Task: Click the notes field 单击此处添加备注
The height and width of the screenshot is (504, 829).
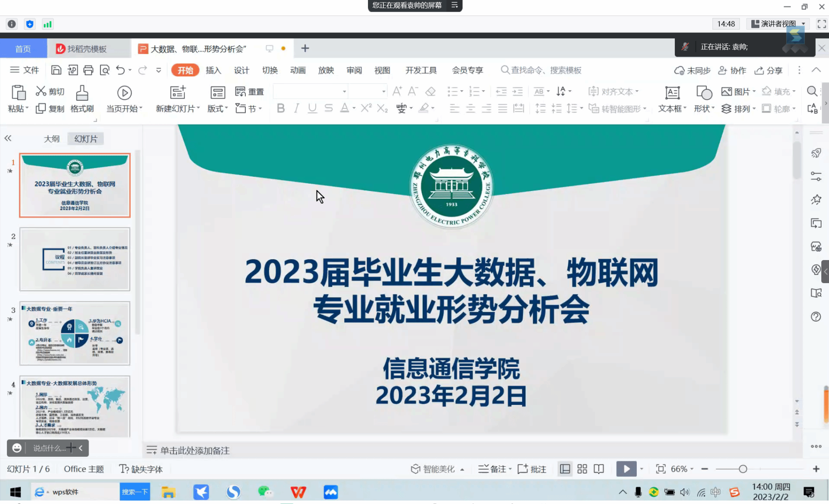Action: tap(195, 450)
